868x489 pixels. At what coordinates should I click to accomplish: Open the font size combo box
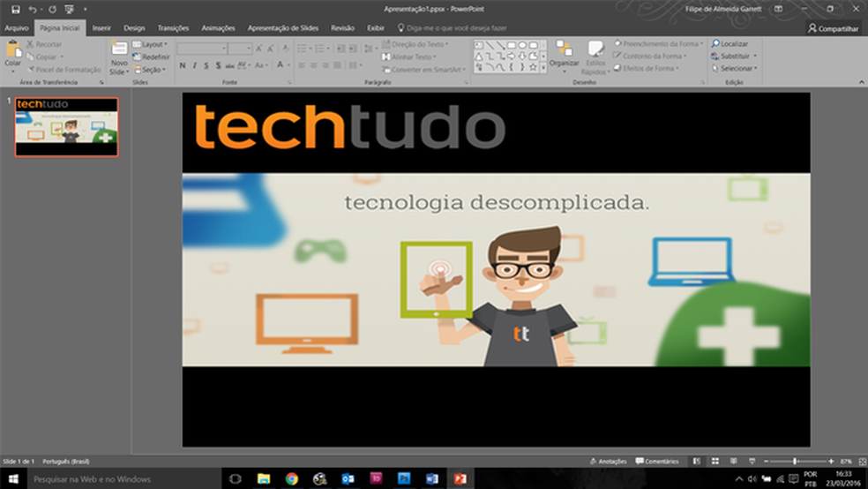pos(240,49)
